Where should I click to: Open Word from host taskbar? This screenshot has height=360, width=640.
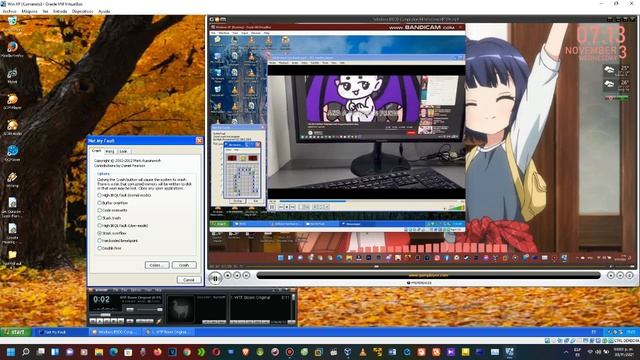392,352
